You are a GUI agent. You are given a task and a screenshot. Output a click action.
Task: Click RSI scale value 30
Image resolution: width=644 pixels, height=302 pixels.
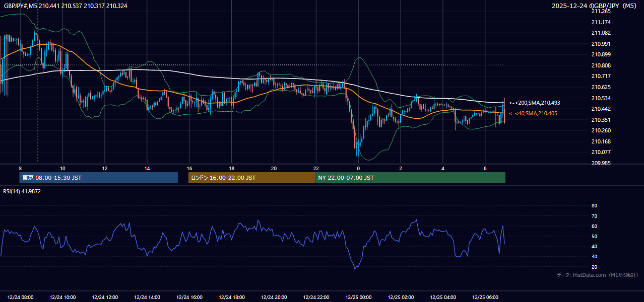point(594,257)
